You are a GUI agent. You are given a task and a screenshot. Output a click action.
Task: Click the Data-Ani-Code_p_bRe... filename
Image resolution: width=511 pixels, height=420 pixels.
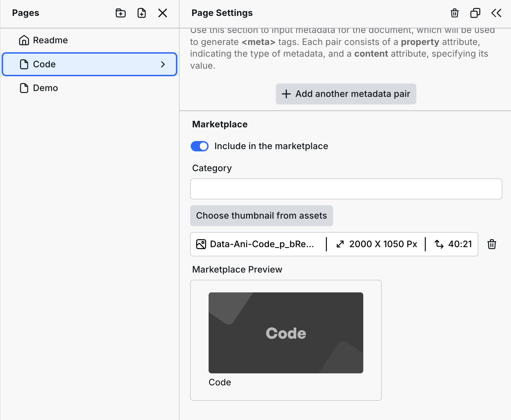pyautogui.click(x=262, y=244)
